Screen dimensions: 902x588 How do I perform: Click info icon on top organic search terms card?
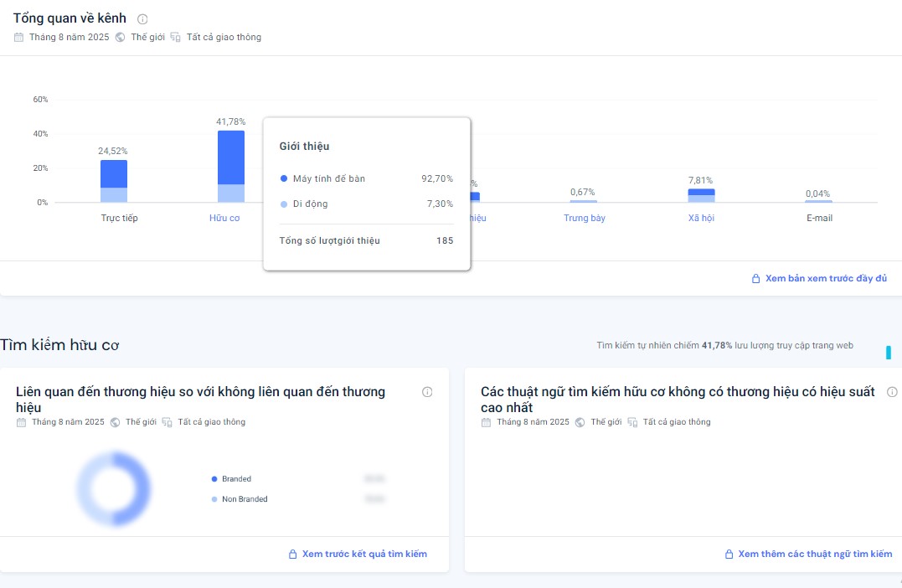pos(892,392)
